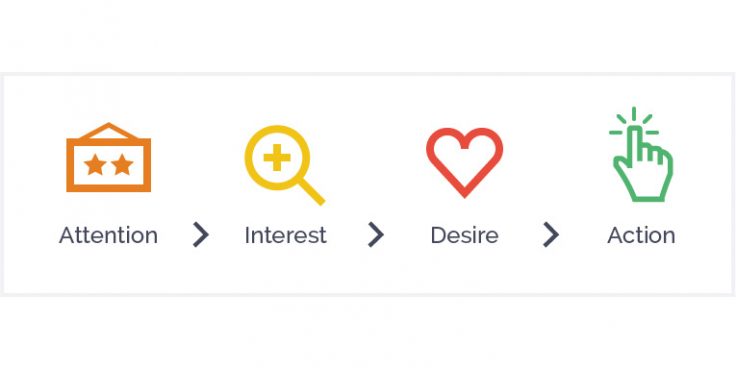Image resolution: width=736 pixels, height=368 pixels.
Task: Click the triangular hanger atop the orange sign
Action: pyautogui.click(x=108, y=131)
